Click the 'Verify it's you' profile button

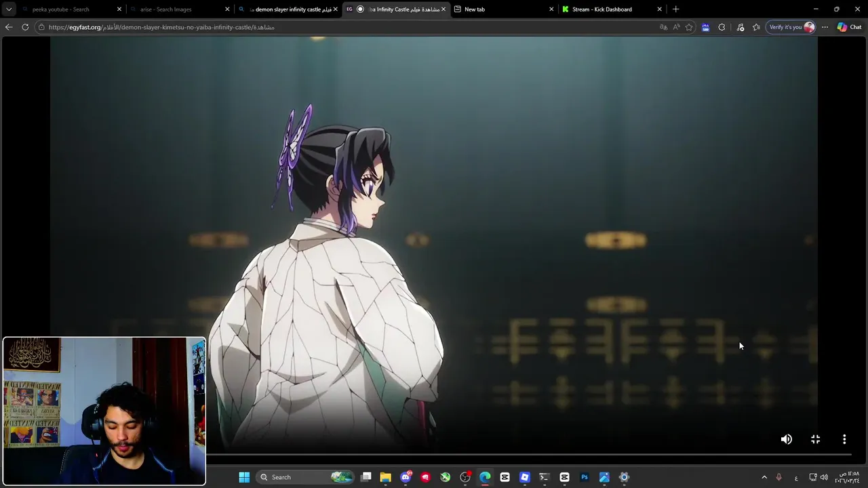(791, 27)
